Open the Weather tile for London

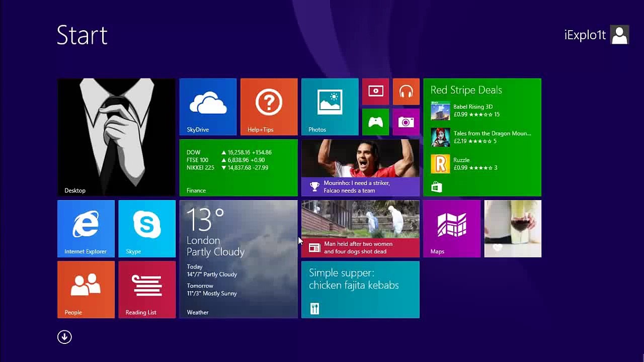pos(238,259)
